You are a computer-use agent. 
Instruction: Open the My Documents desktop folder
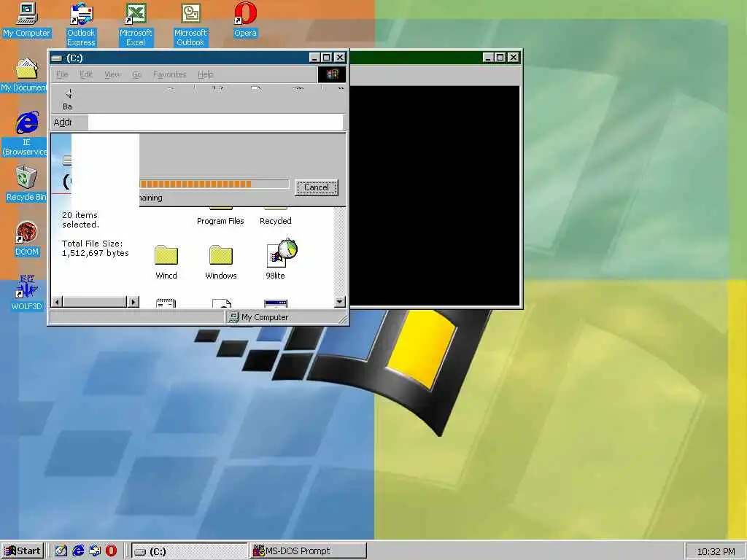coord(24,75)
